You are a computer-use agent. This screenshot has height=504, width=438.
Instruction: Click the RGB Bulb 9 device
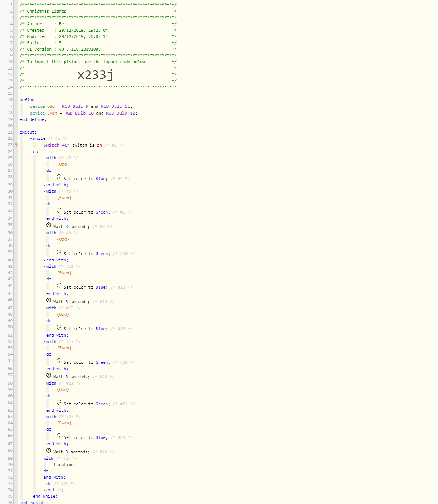(x=75, y=106)
